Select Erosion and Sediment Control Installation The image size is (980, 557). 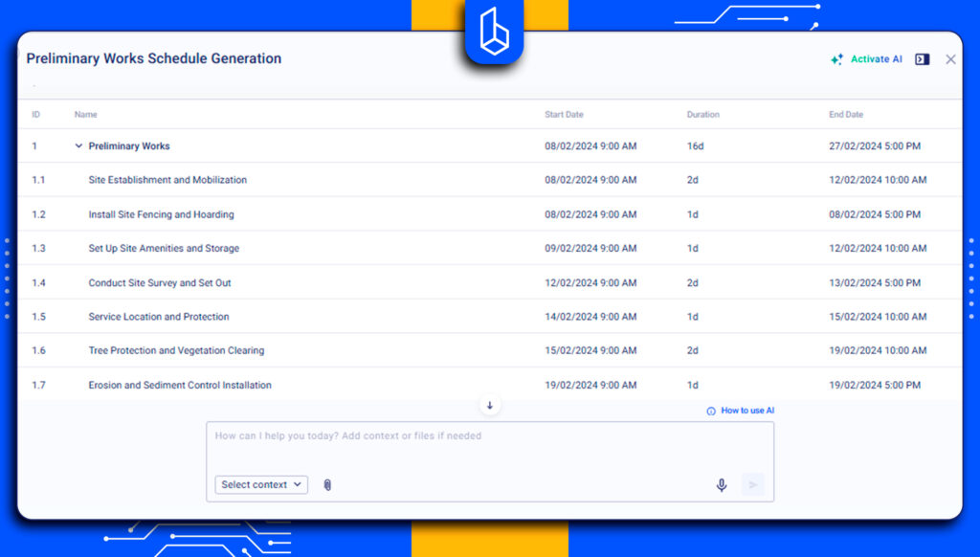click(180, 385)
